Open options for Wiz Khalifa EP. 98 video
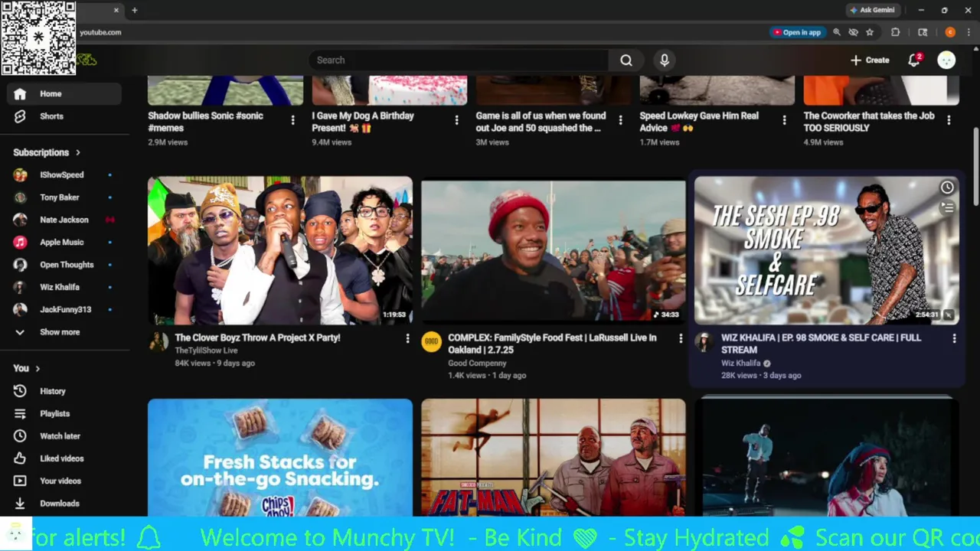 point(954,338)
